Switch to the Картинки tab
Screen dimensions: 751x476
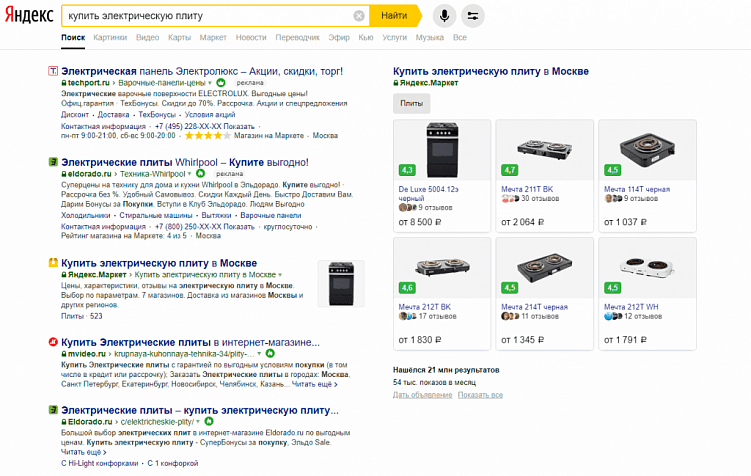click(110, 37)
